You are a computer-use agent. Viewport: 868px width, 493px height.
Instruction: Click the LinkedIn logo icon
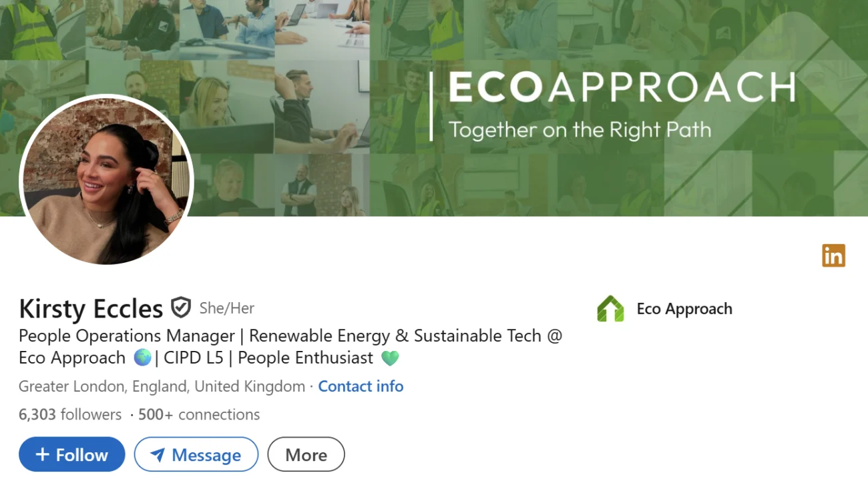point(833,256)
